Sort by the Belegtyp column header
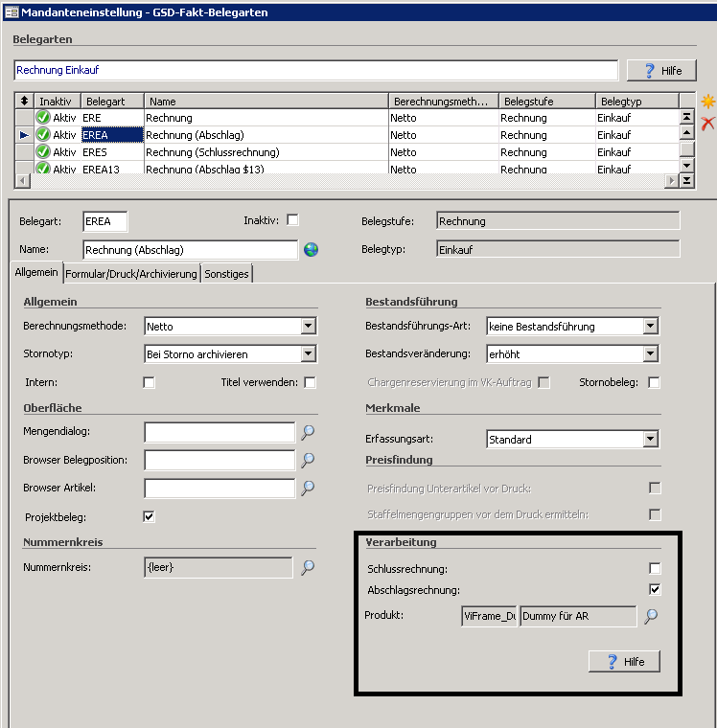This screenshot has height=728, width=717. [637, 102]
